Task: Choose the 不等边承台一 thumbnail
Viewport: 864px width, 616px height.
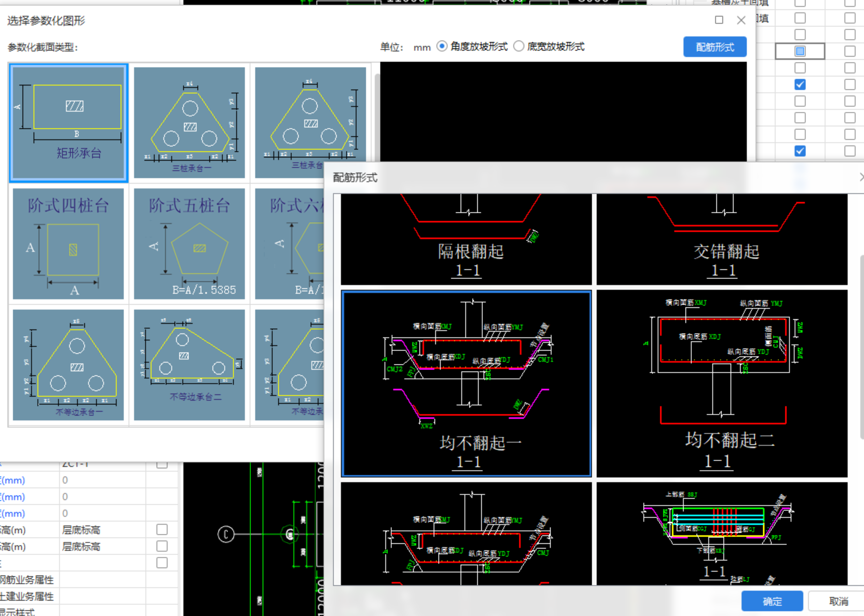Action: [x=69, y=365]
